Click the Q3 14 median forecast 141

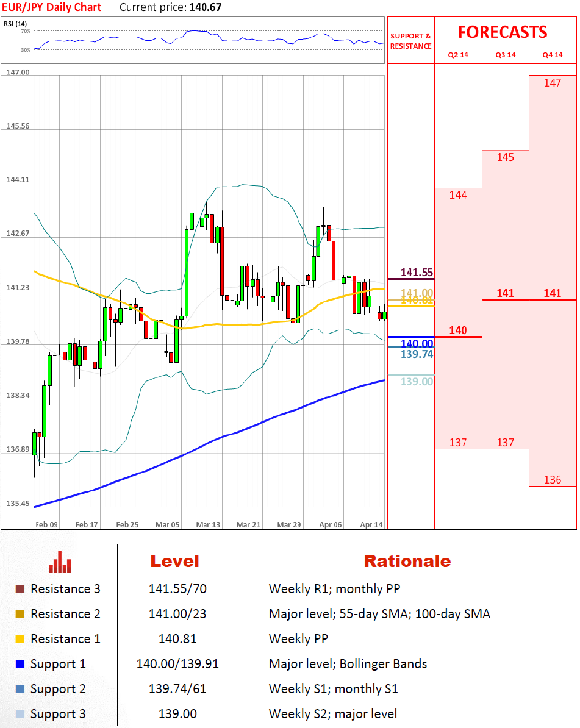(x=505, y=293)
